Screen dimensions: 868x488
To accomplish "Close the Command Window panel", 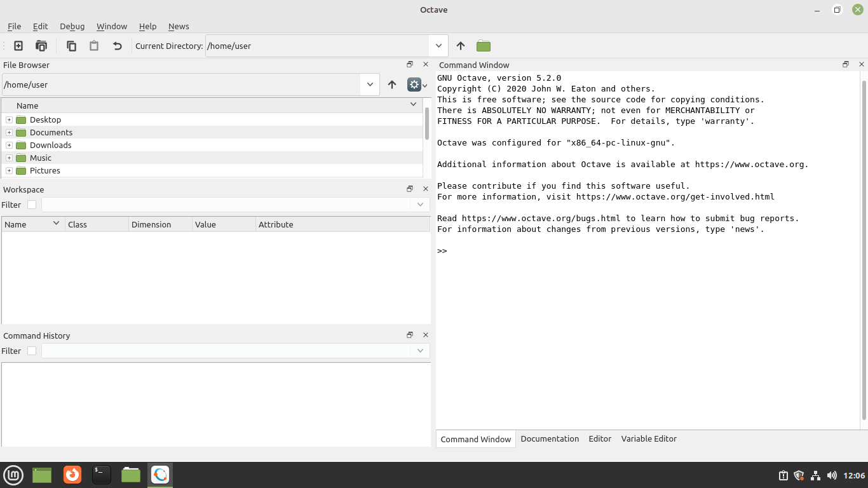I will (862, 64).
